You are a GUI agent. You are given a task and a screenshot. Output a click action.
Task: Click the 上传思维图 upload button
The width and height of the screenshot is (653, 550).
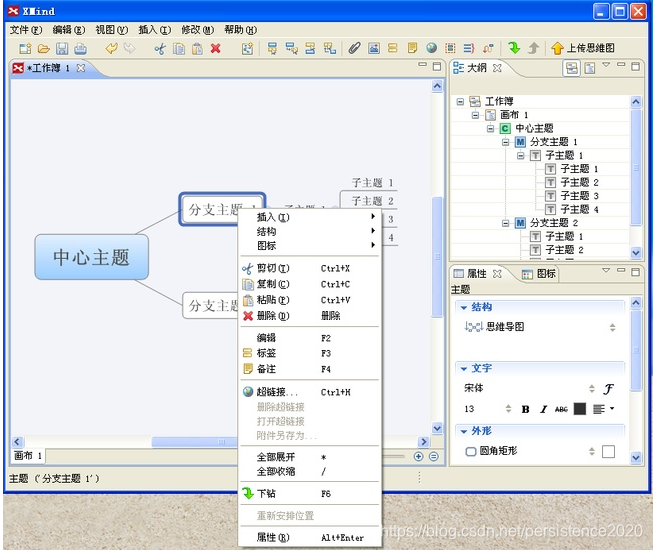pyautogui.click(x=583, y=48)
